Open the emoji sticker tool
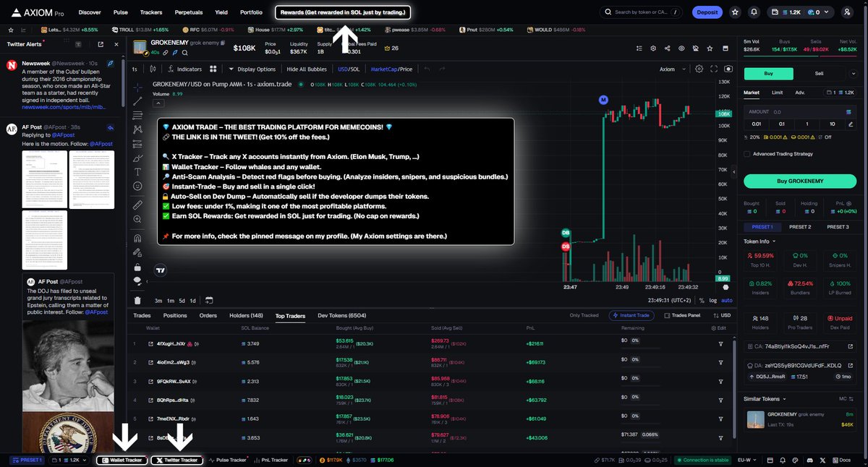Screen dimensions: 868x467 pos(137,187)
